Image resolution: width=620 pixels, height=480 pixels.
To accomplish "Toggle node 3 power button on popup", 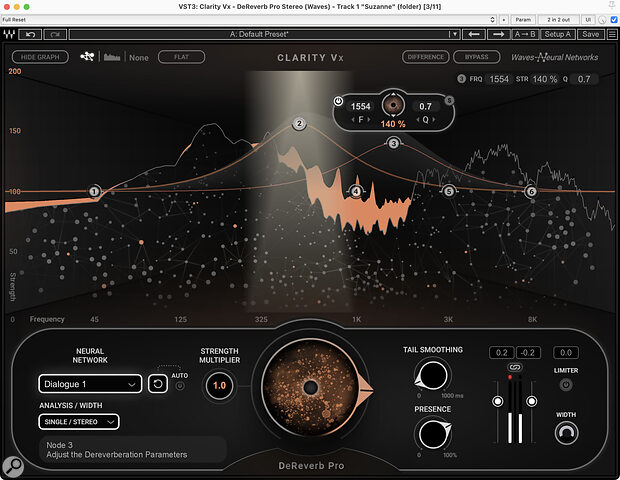I will (x=338, y=101).
